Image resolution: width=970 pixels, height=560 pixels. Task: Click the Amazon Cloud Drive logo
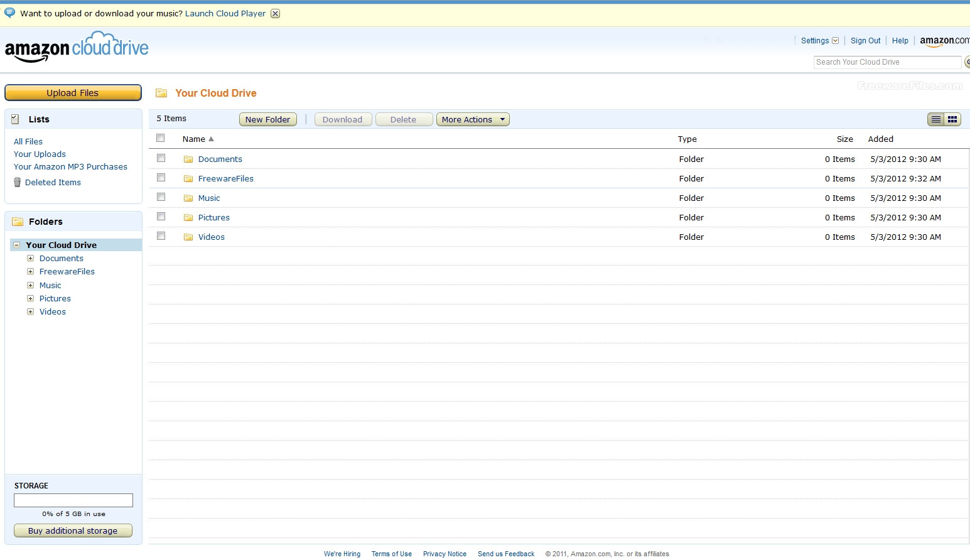pos(77,47)
